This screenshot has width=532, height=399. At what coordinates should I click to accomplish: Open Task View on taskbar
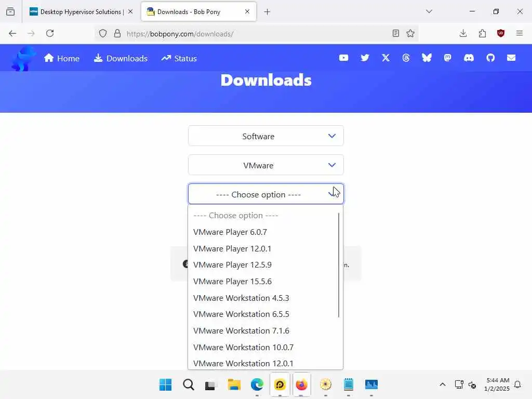[x=210, y=385]
